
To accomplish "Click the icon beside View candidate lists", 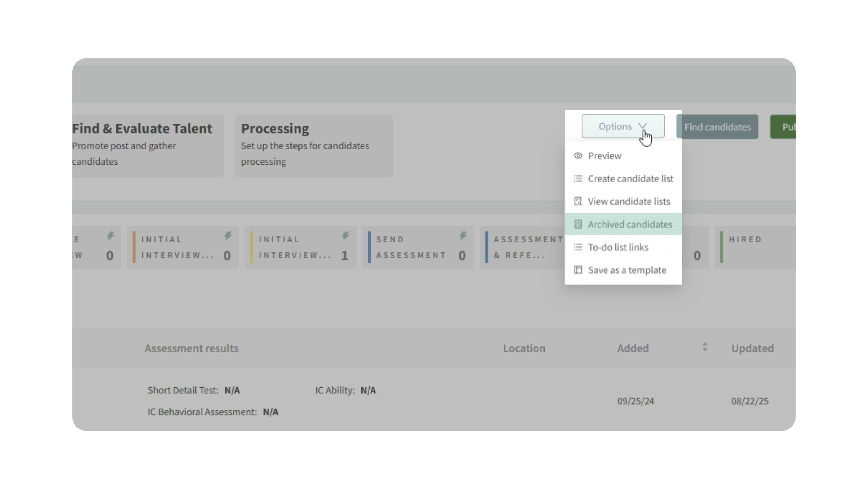I will point(578,201).
